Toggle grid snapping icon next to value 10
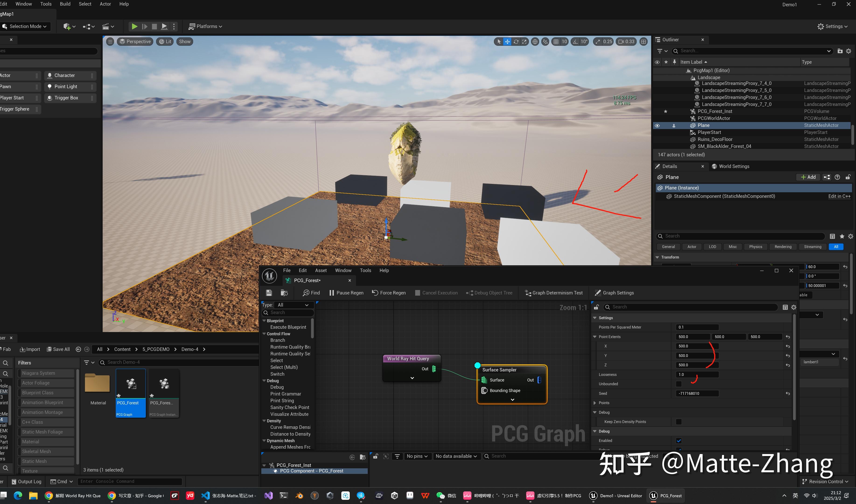856x504 pixels. (556, 42)
